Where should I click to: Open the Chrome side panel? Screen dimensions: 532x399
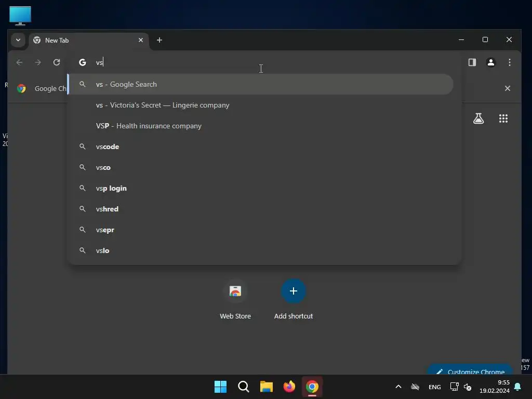(x=472, y=62)
